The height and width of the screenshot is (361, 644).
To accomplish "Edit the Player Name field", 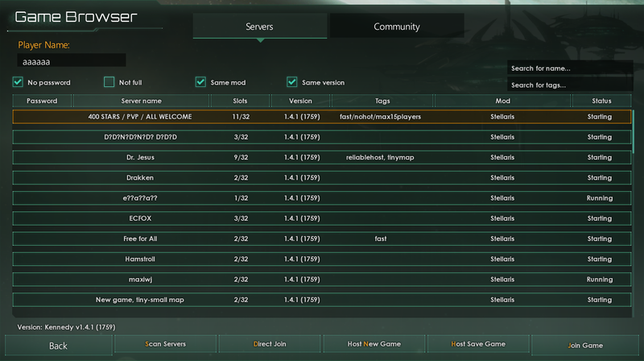I will point(72,61).
